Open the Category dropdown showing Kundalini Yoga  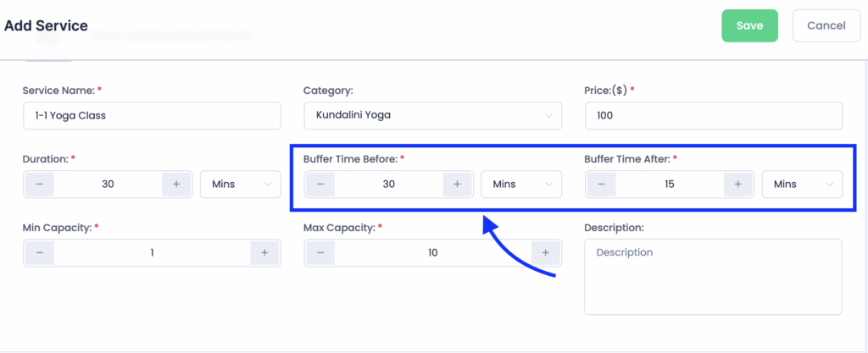pos(432,115)
